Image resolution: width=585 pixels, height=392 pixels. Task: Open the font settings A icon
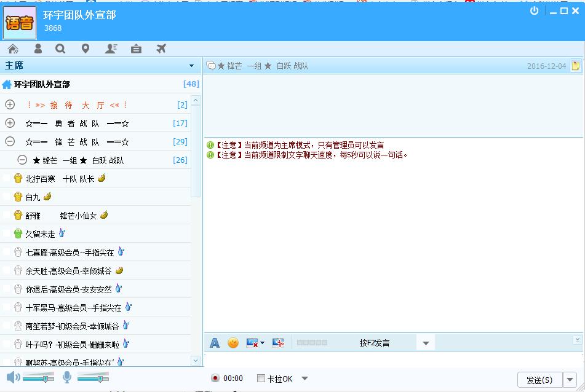point(214,342)
